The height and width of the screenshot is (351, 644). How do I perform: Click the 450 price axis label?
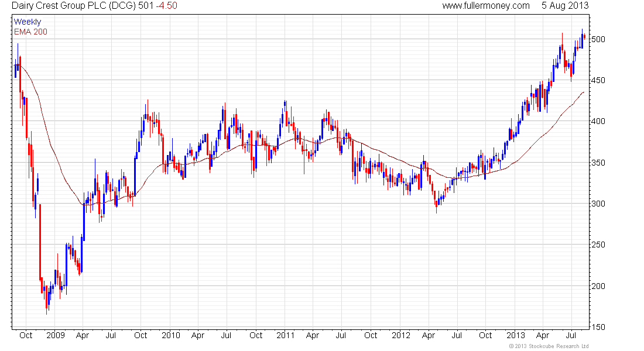[x=598, y=81]
